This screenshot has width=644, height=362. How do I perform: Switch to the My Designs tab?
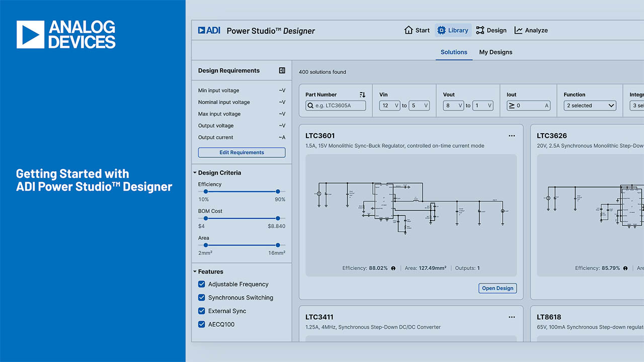pyautogui.click(x=496, y=52)
